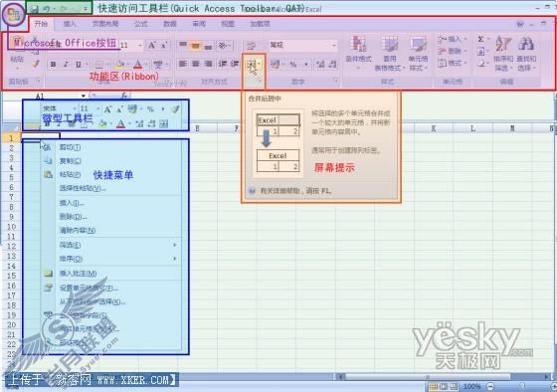Click the ribbon Borders button

pyautogui.click(x=99, y=65)
